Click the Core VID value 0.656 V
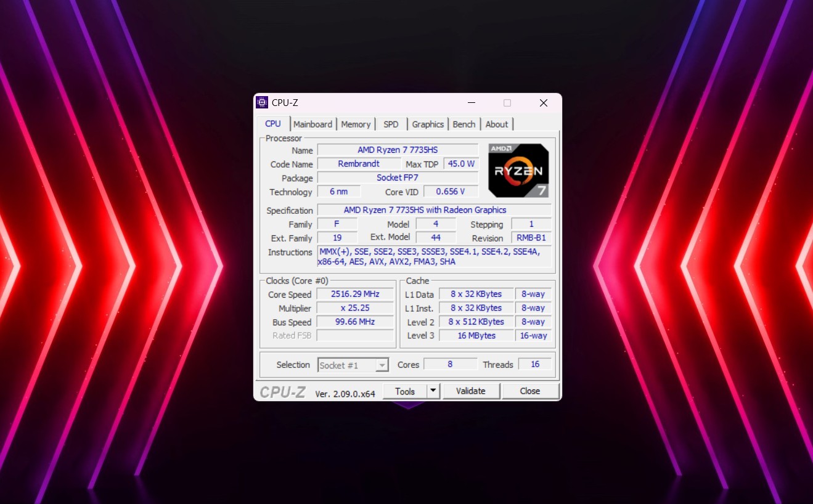The image size is (813, 504). (451, 192)
